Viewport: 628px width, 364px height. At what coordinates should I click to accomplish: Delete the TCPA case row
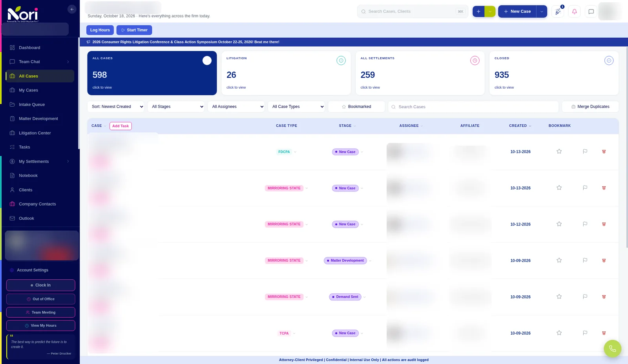click(x=604, y=333)
